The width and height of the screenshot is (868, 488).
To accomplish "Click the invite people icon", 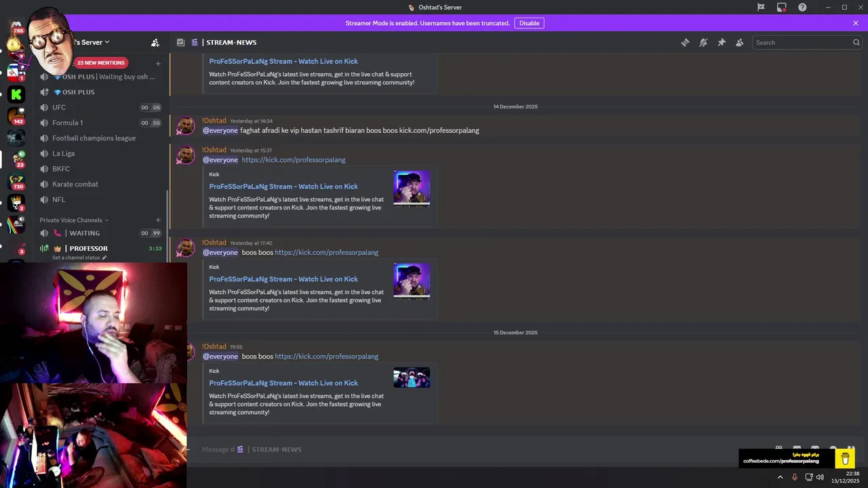I will click(155, 42).
